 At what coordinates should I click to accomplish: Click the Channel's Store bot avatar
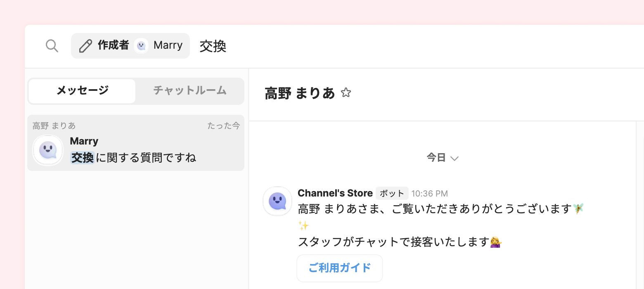point(277,201)
